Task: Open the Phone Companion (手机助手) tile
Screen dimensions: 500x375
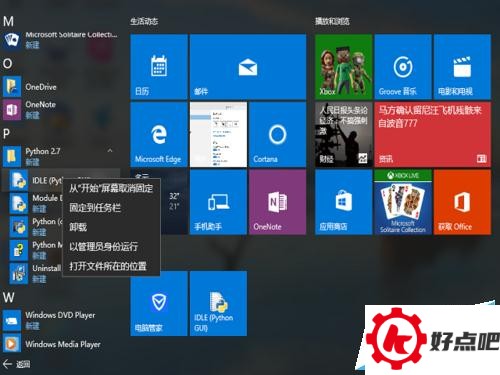Action: pos(218,202)
